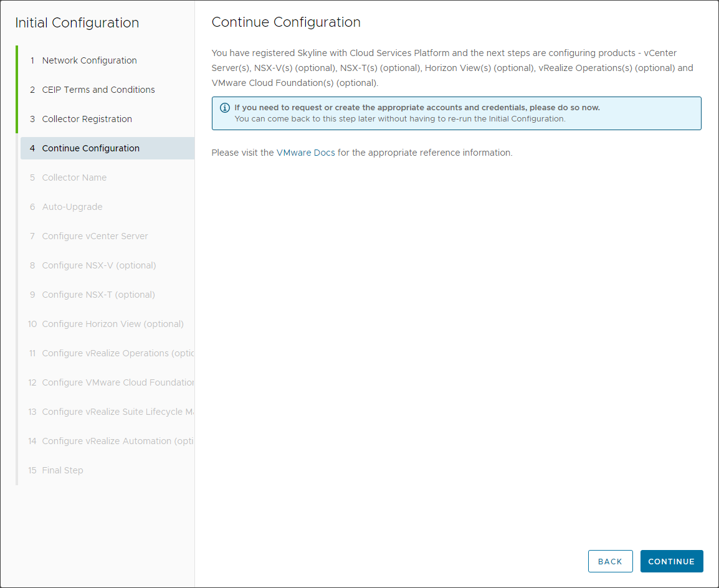Select step 15 Final Step
The image size is (719, 588).
[x=107, y=471]
